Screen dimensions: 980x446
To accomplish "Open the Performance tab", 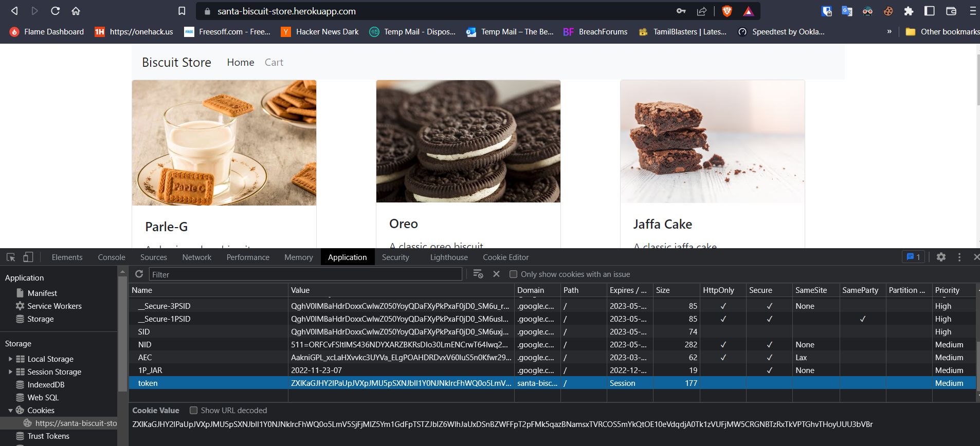I will (x=248, y=257).
